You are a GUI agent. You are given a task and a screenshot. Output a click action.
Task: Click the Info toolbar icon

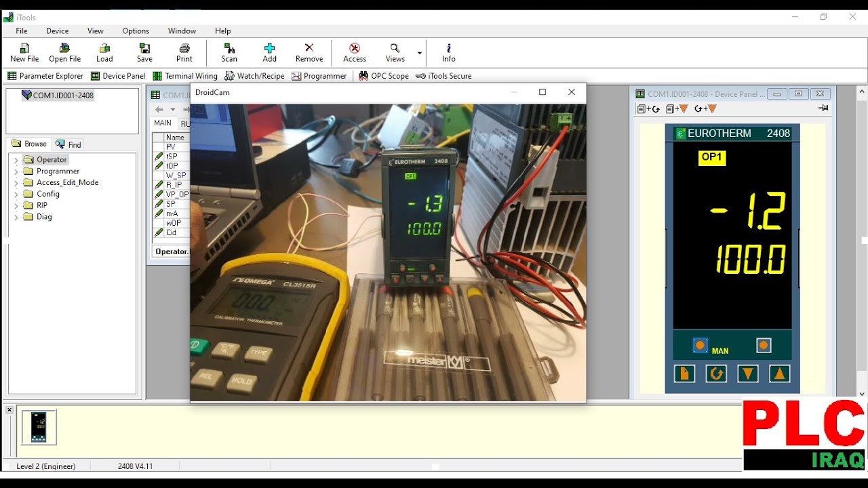coord(449,53)
